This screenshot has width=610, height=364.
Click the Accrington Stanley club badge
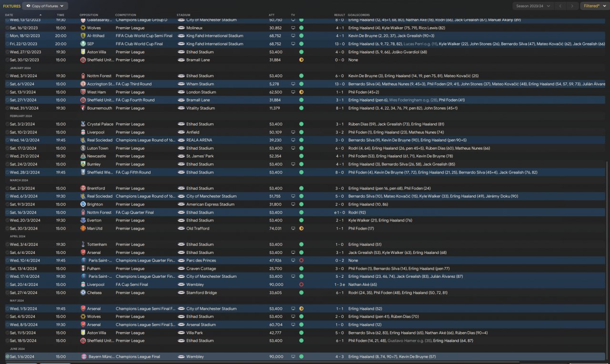coord(83,84)
